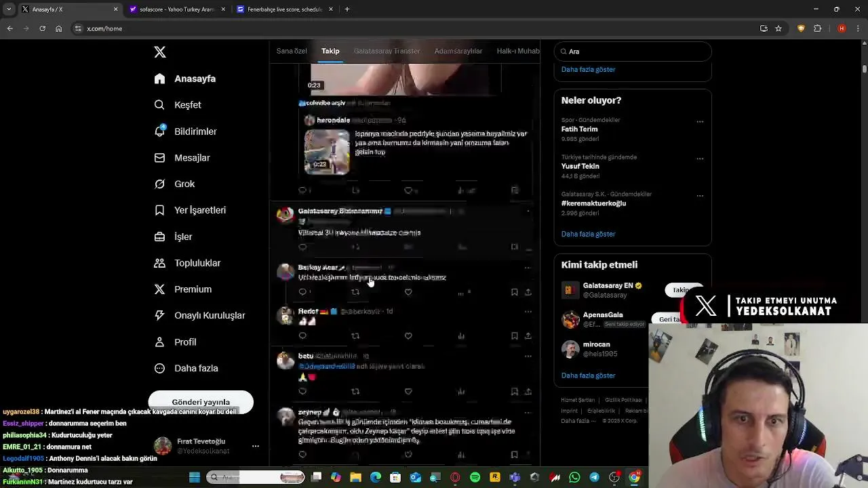
Task: Reply to the Herdef post
Action: (x=302, y=335)
